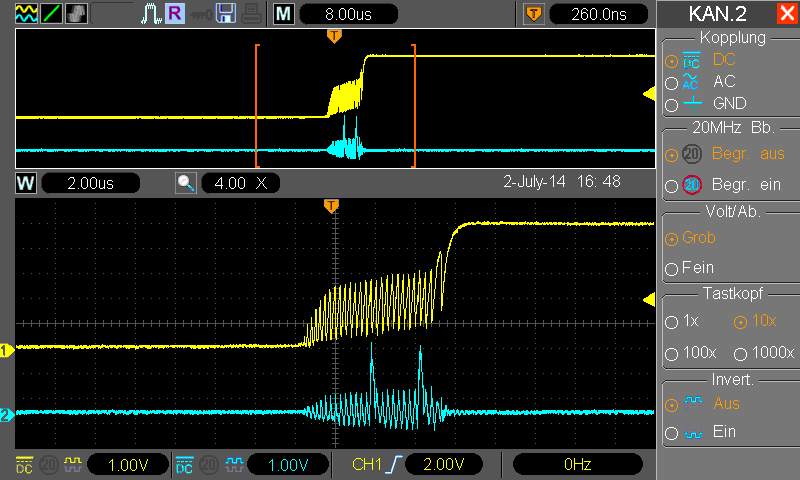Click the channel 2 1.00V scale field
800x480 pixels.
point(288,465)
